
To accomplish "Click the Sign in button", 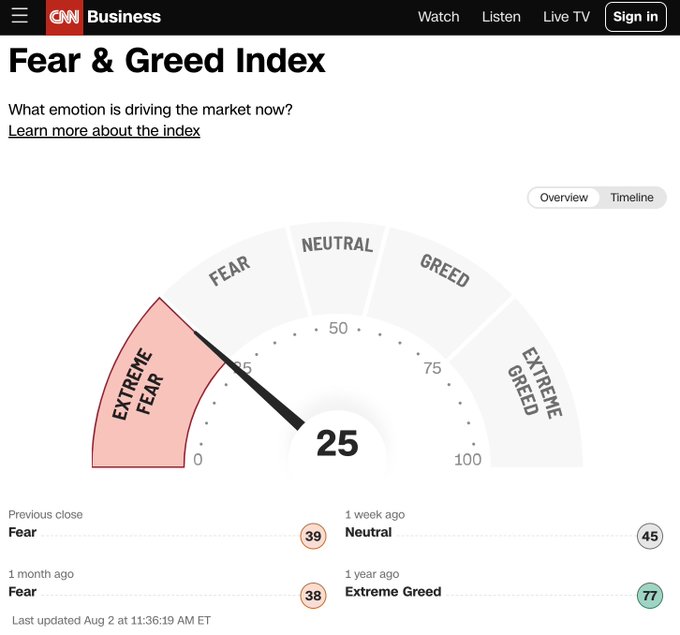I will coord(635,17).
